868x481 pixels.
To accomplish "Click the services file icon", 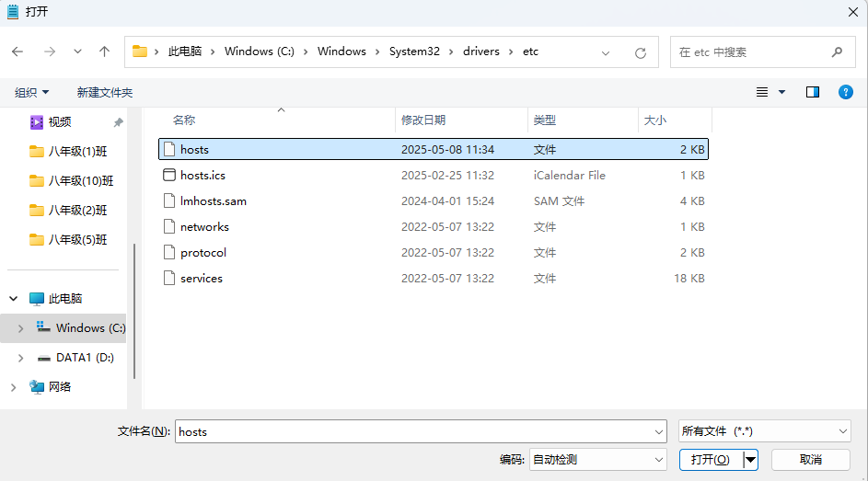I will pyautogui.click(x=169, y=278).
